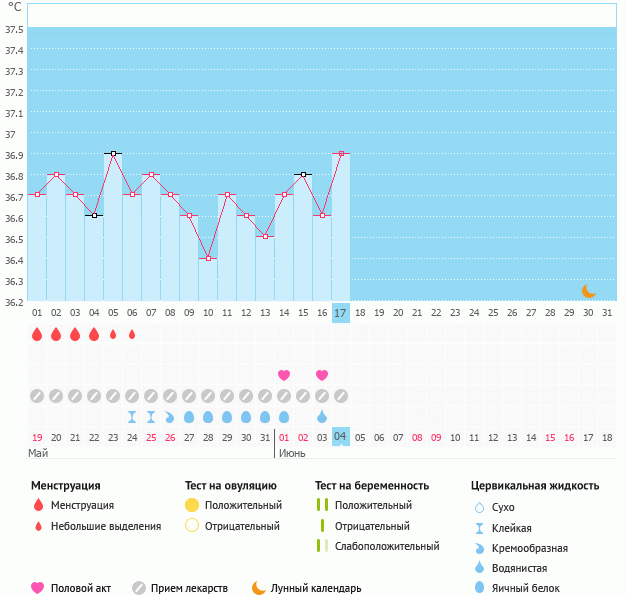Click the yellow positive ovulation test legend icon
Image resolution: width=626 pixels, height=595 pixels.
pos(192,505)
